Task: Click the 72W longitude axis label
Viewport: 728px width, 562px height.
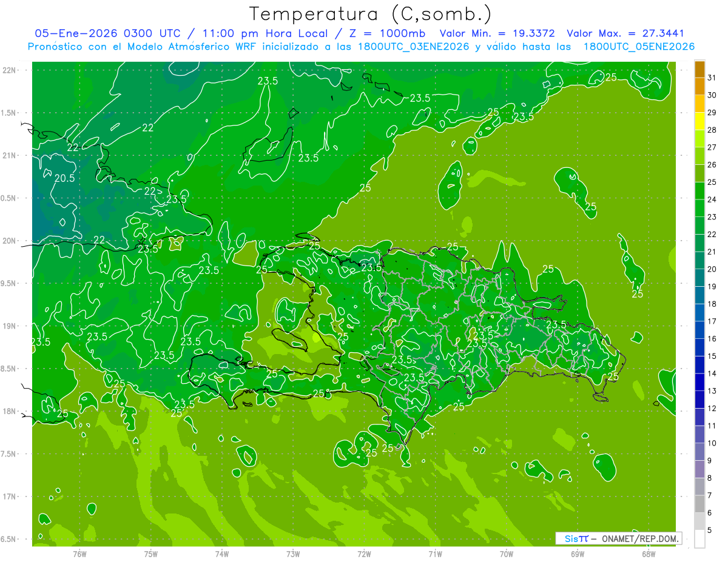Action: coord(364,554)
